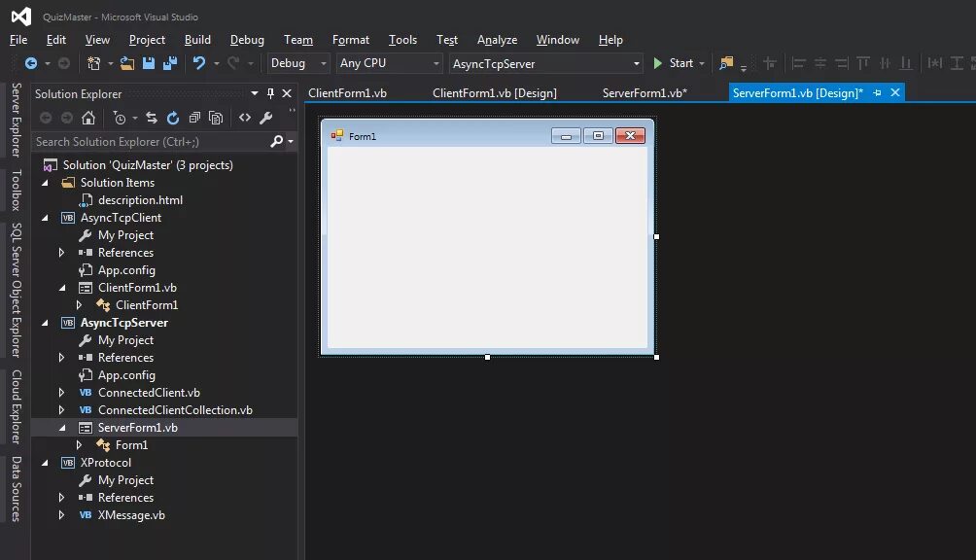Close the ServerForm1.vb [Design] tab
976x560 pixels.
pos(895,92)
